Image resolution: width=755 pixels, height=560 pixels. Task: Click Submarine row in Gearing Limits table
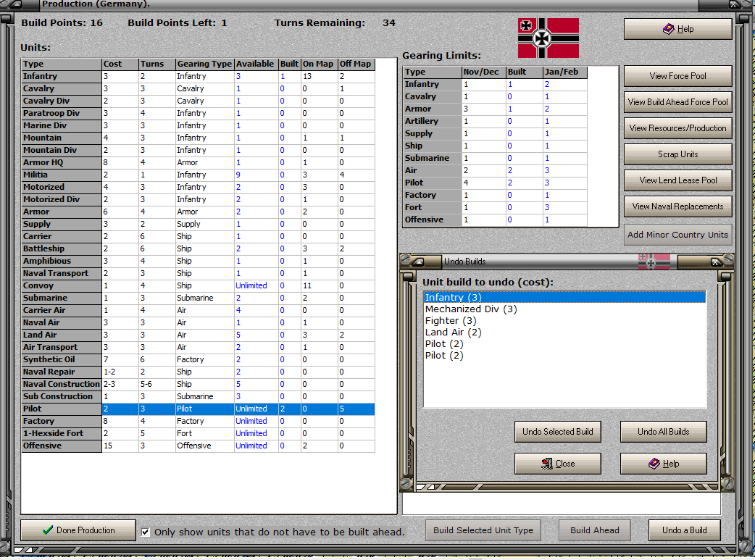pos(495,158)
